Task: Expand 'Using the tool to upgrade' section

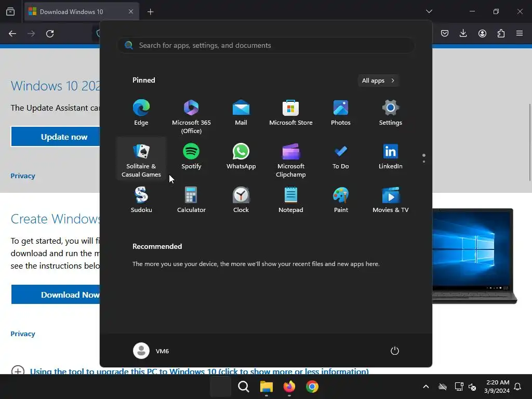Action: tap(199, 371)
